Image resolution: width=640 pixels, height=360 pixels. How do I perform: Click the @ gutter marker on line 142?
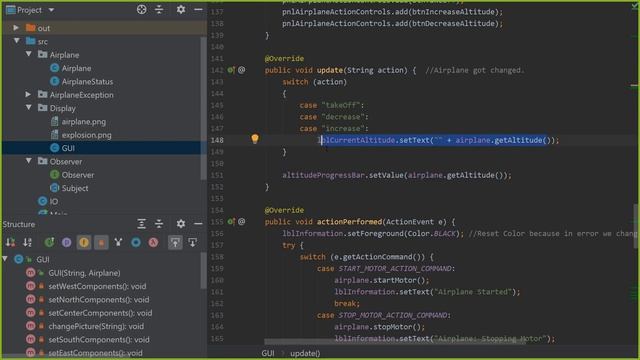[x=242, y=70]
